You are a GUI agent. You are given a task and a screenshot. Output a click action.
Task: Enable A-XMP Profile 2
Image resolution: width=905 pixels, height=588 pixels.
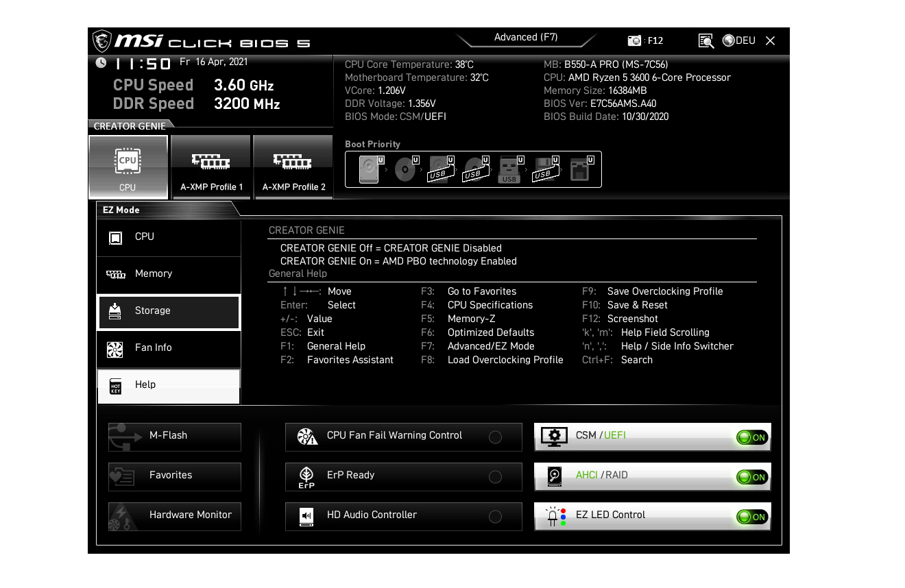[x=293, y=167]
